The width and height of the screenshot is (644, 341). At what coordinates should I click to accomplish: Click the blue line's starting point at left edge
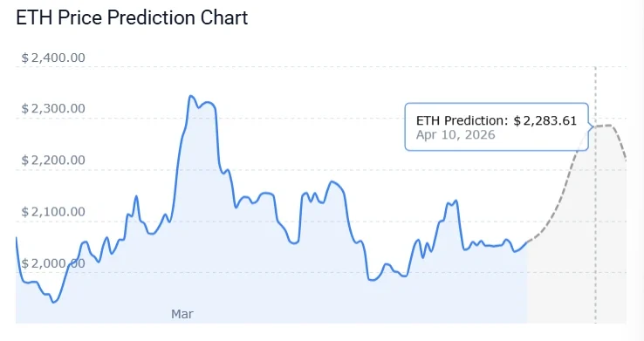[x=17, y=238]
